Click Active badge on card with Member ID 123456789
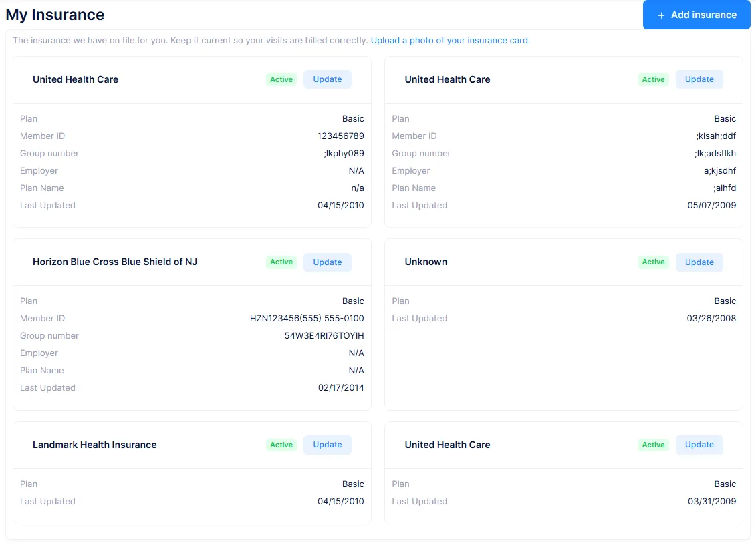 [281, 79]
